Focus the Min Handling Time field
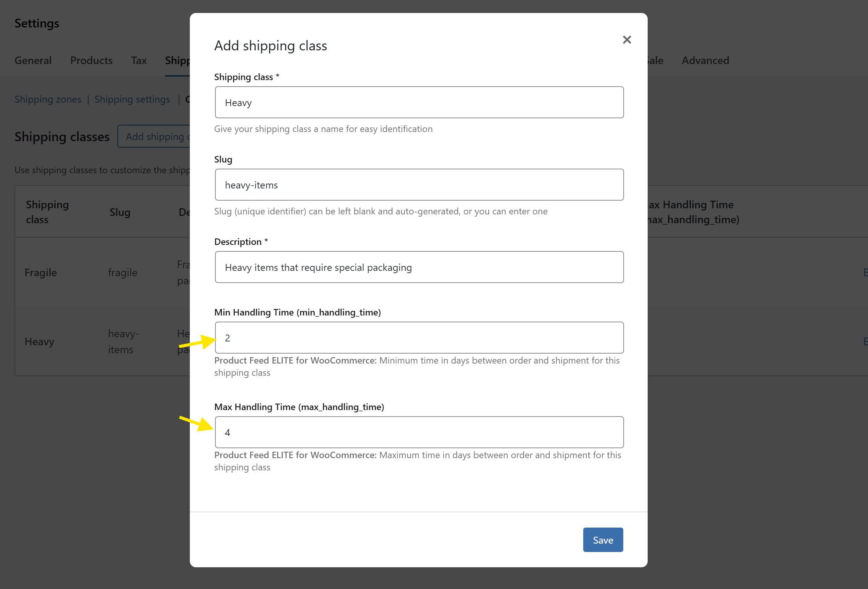 pyautogui.click(x=419, y=338)
